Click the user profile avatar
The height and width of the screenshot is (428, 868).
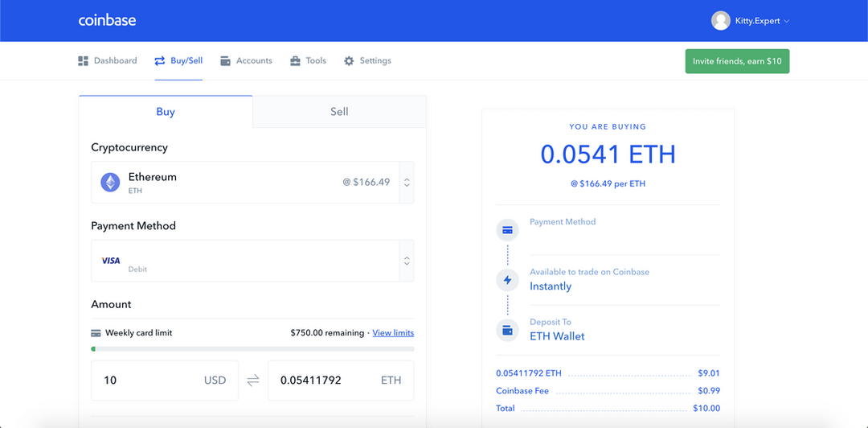tap(720, 21)
